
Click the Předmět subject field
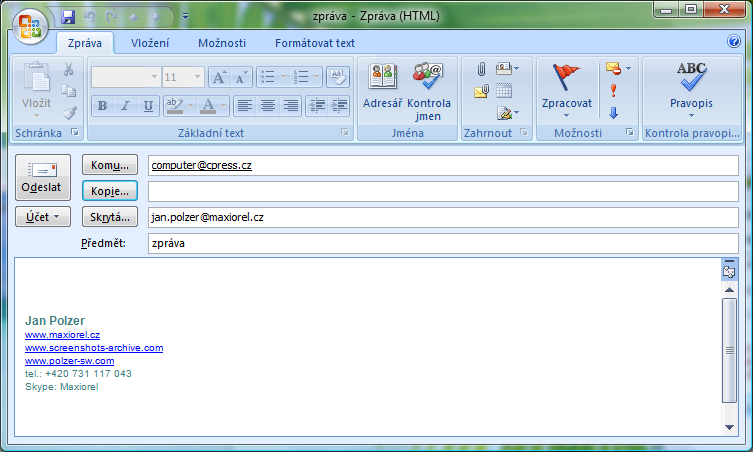tap(443, 243)
